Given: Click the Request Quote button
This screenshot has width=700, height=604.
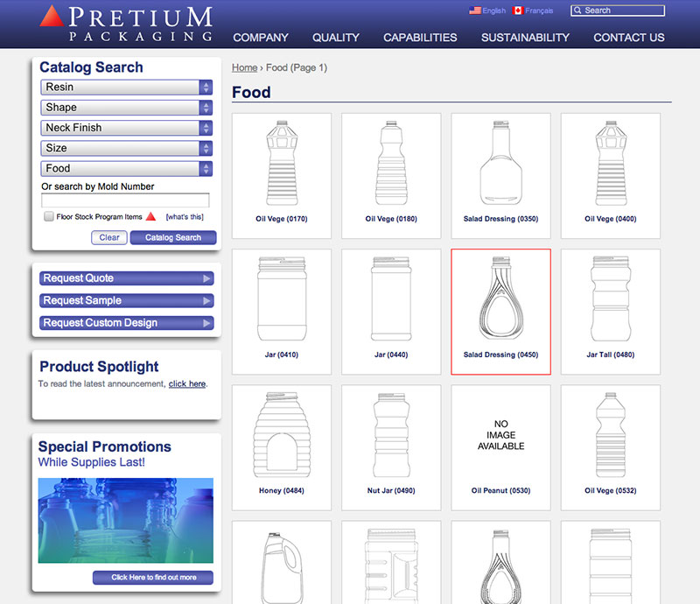Looking at the screenshot, I should pos(126,278).
